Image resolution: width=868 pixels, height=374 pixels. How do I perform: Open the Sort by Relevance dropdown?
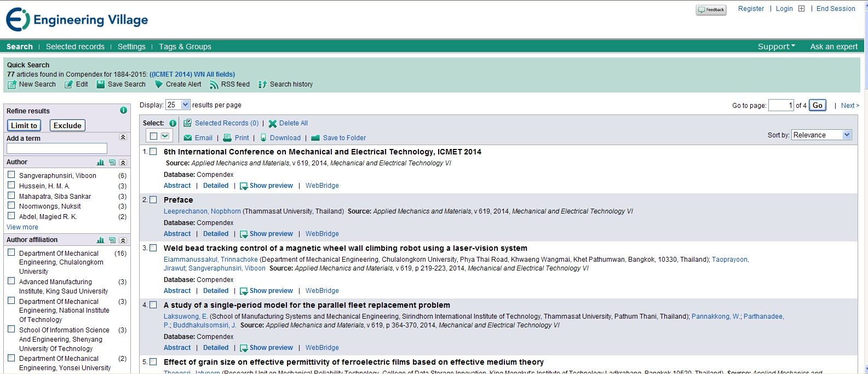click(x=822, y=135)
